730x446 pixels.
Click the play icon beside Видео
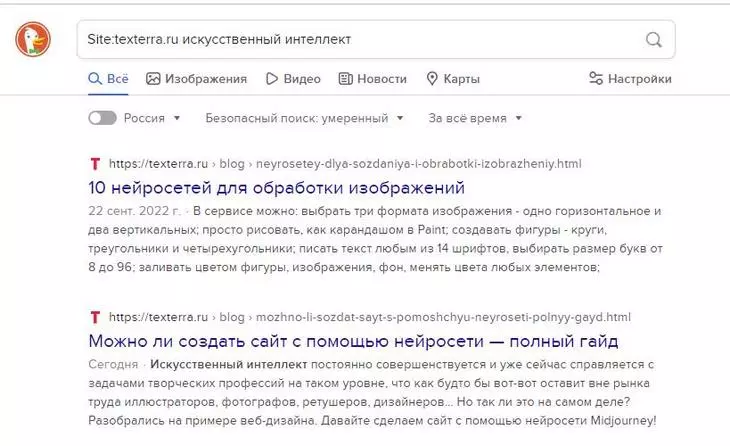tap(271, 79)
